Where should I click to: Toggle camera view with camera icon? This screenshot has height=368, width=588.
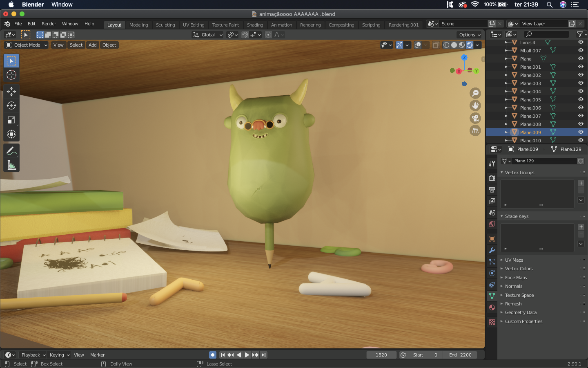click(475, 119)
